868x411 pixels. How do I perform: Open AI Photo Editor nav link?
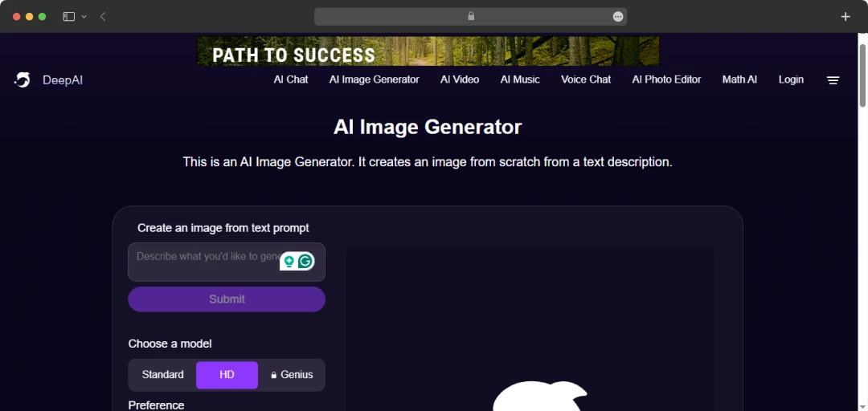(666, 79)
